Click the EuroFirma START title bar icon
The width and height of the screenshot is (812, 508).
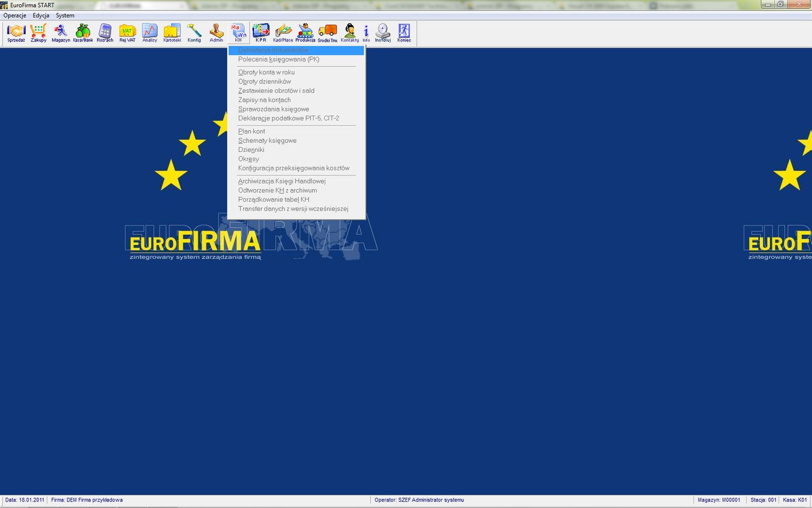click(x=4, y=5)
